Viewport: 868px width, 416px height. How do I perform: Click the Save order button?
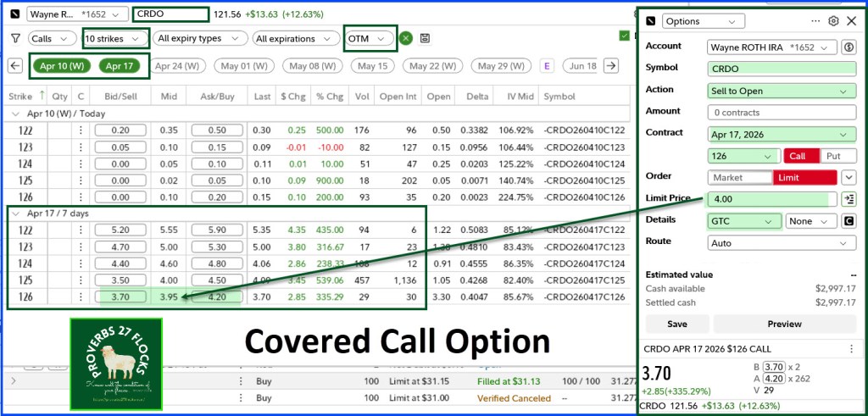click(676, 324)
